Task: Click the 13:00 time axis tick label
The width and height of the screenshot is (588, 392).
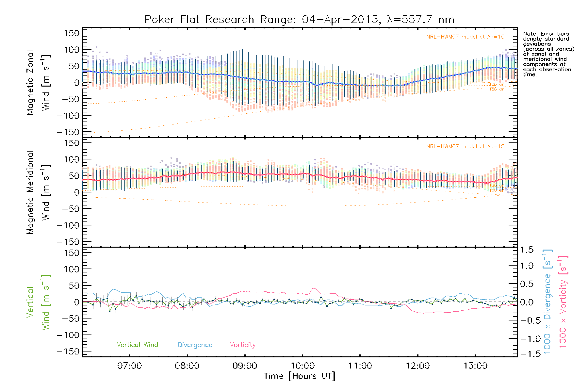Action: pyautogui.click(x=475, y=366)
